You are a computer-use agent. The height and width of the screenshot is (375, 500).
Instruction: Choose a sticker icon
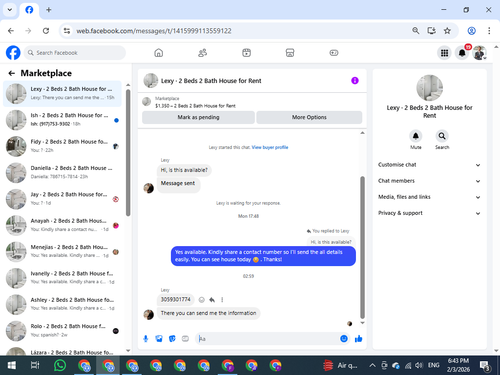tap(172, 339)
